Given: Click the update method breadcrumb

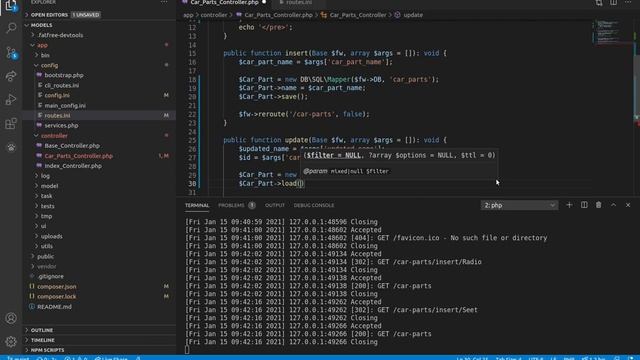Looking at the screenshot, I should pyautogui.click(x=413, y=15).
